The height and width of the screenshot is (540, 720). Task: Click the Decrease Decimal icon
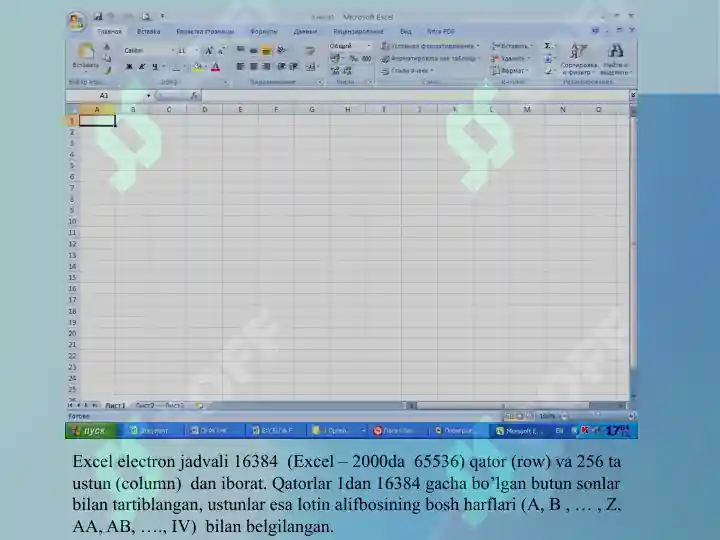(348, 71)
